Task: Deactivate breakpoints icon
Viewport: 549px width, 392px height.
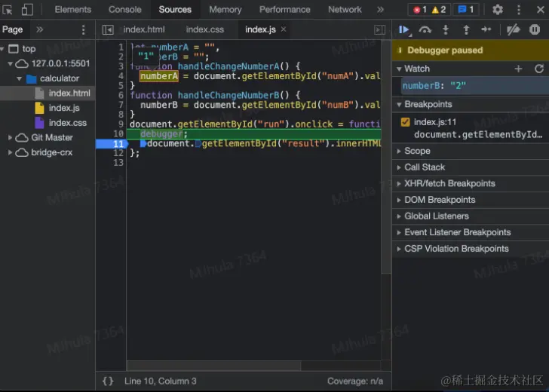Action: coord(514,29)
